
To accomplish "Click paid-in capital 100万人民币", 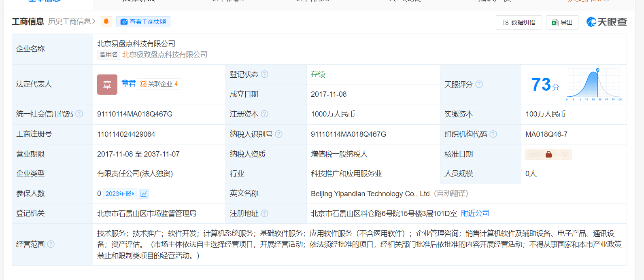I will 545,114.
